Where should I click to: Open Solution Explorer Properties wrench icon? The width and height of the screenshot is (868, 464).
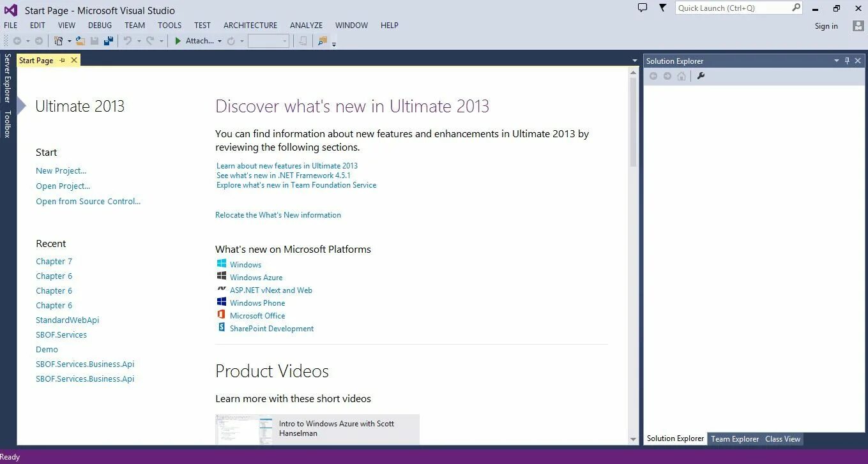coord(701,76)
